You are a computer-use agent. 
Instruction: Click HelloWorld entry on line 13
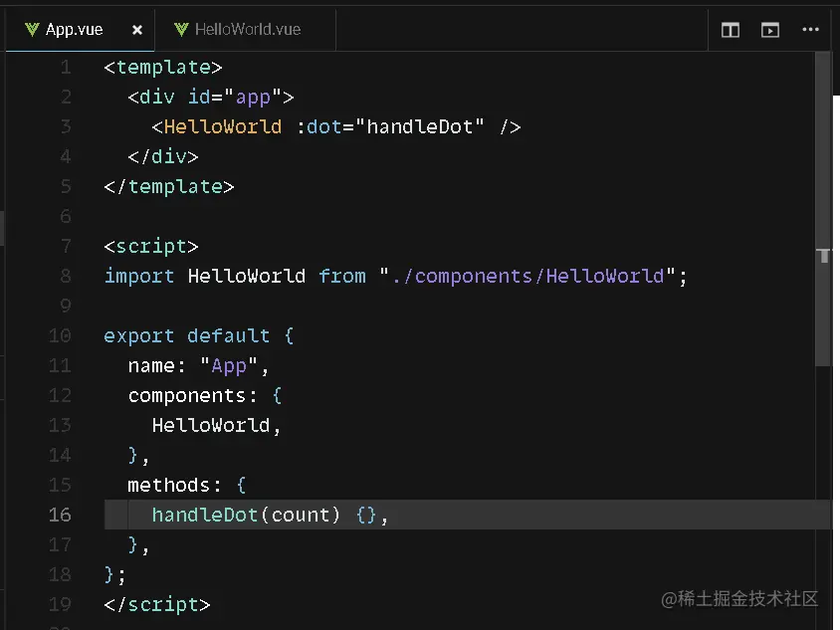[x=211, y=425]
